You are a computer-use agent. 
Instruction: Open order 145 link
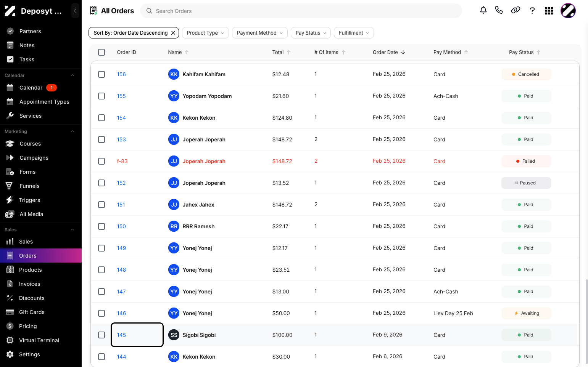(121, 335)
